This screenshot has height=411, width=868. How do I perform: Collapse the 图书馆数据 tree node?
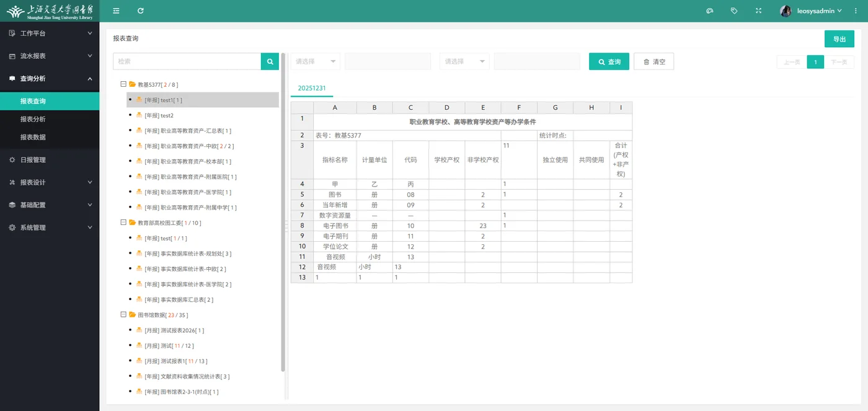tap(123, 315)
